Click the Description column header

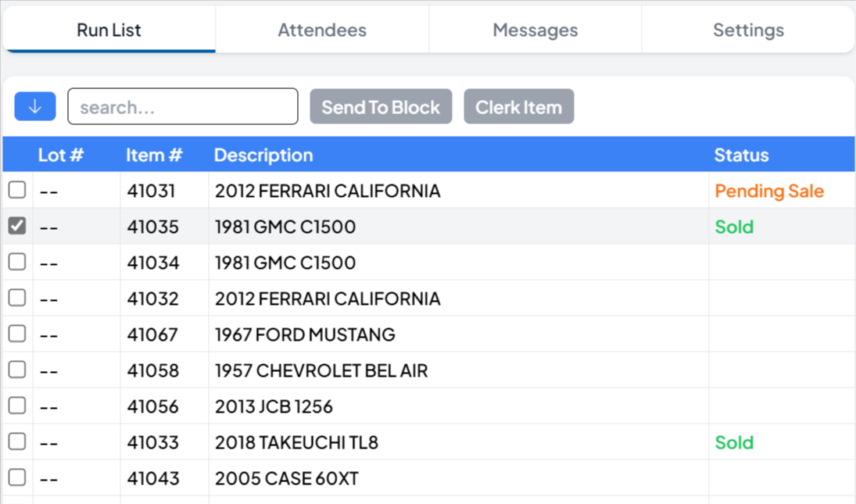point(263,155)
